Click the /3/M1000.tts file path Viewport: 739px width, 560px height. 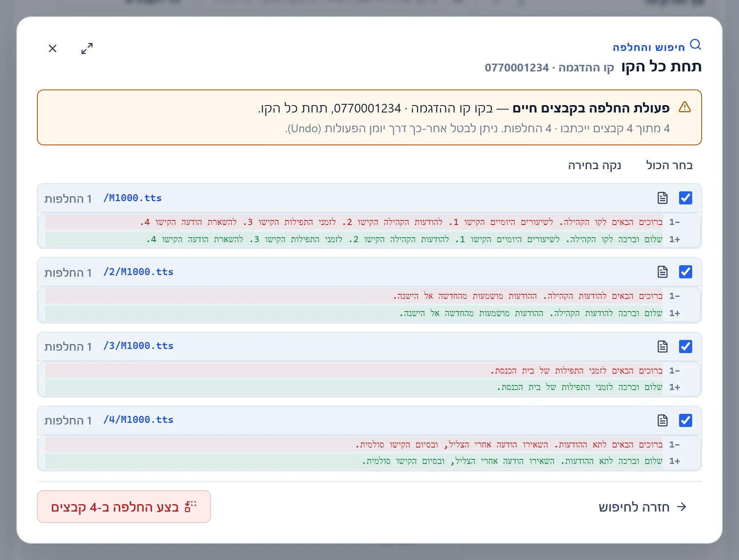pos(138,346)
